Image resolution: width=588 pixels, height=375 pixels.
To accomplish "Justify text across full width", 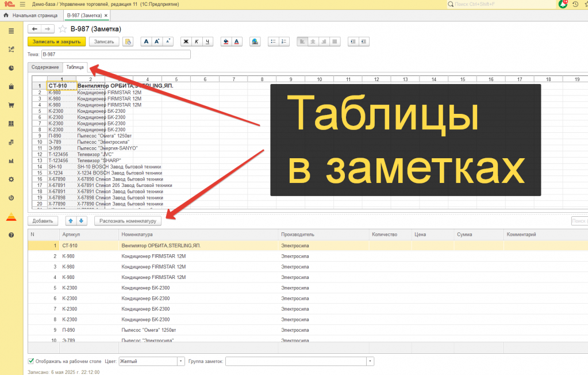I will [335, 41].
